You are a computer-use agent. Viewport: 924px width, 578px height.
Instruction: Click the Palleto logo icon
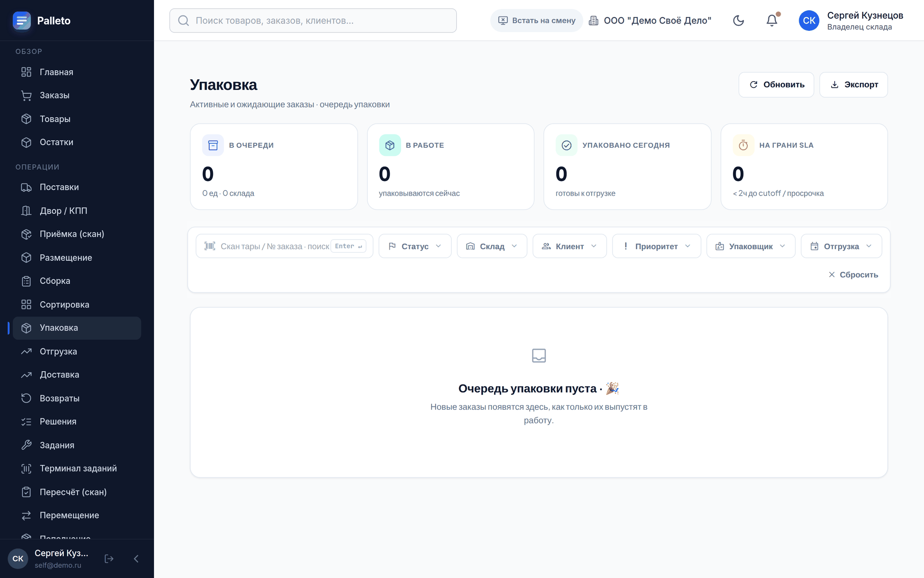click(21, 21)
